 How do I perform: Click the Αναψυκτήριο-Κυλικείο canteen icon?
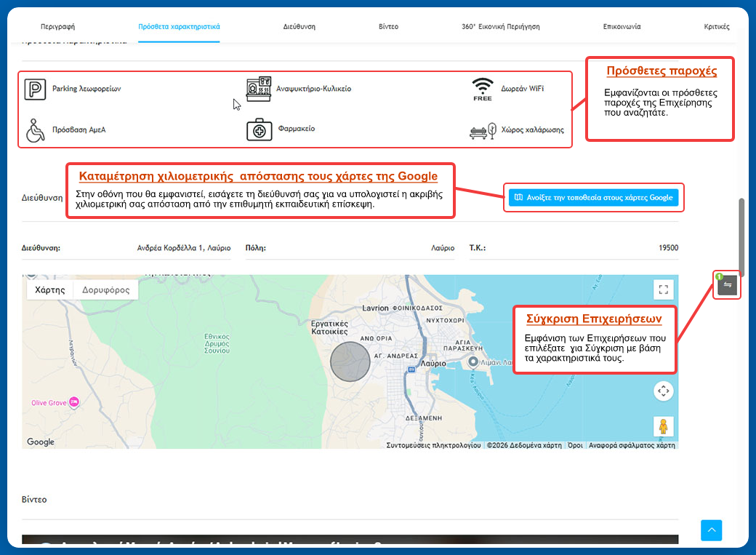click(259, 89)
